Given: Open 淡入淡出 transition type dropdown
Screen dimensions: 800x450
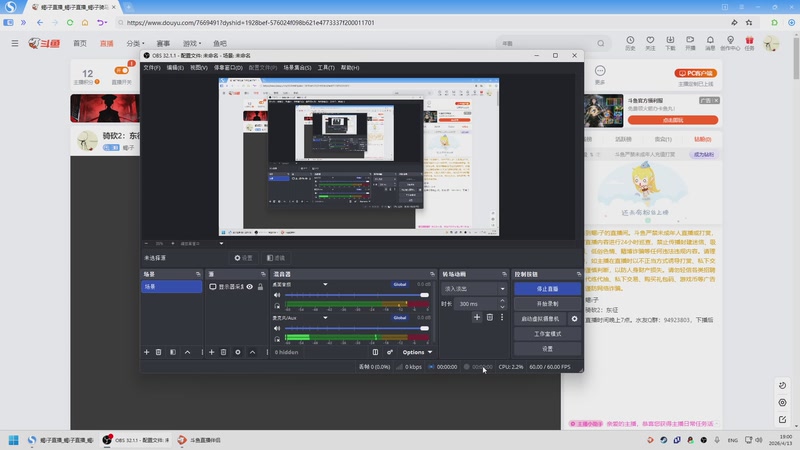Looking at the screenshot, I should (474, 289).
